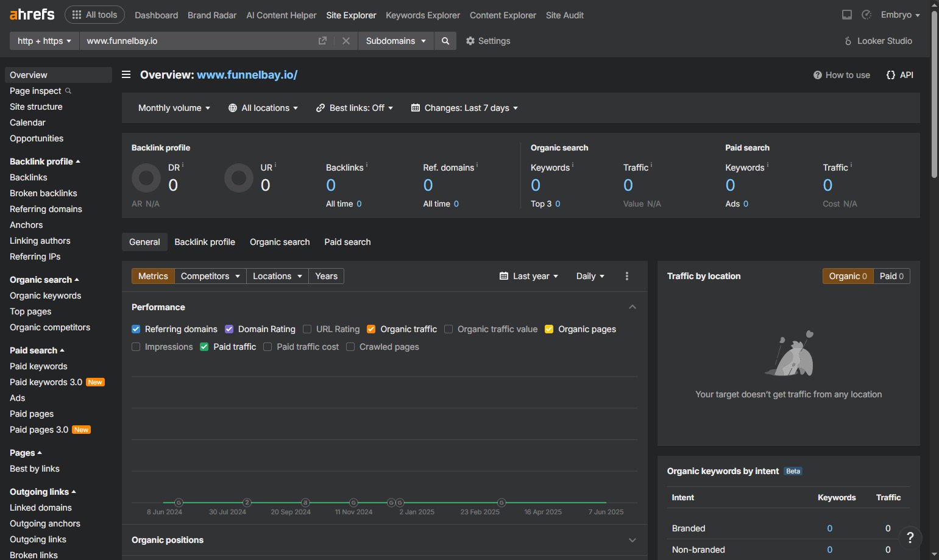939x560 pixels.
Task: Clear the URL field with the X icon
Action: (x=346, y=41)
